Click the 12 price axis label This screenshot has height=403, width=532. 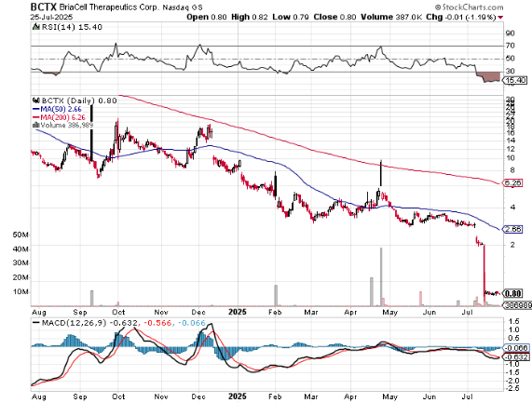tap(510, 149)
